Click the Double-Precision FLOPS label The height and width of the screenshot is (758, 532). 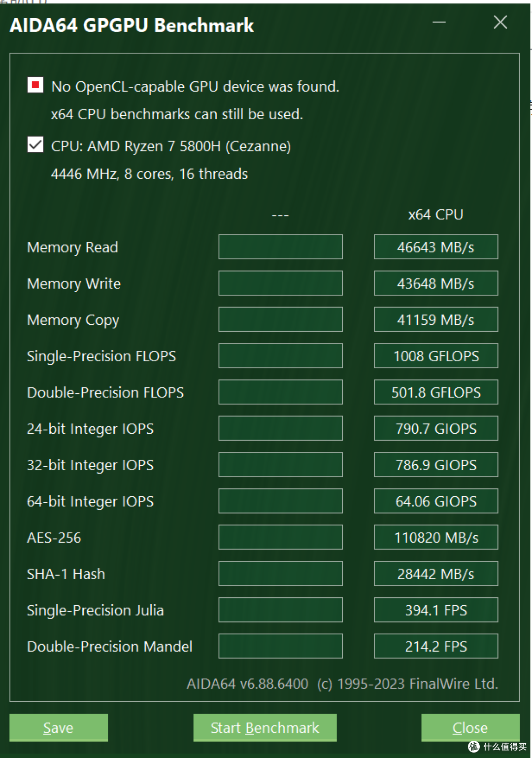click(x=105, y=393)
